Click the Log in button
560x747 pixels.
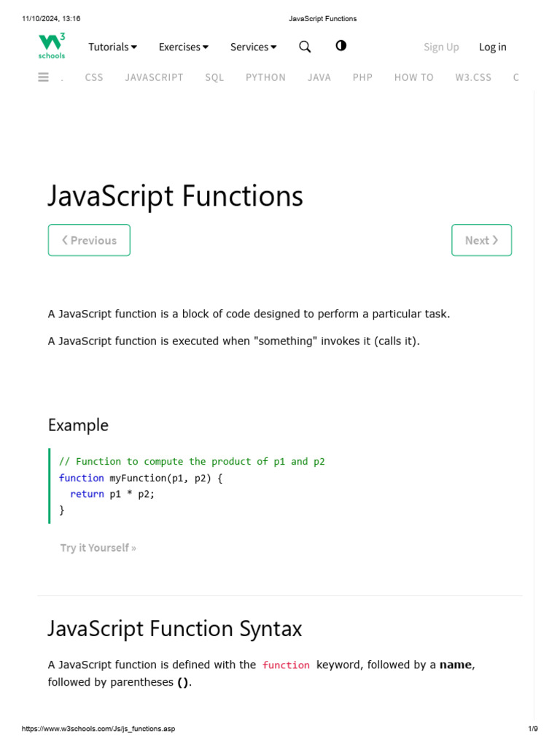tap(492, 47)
